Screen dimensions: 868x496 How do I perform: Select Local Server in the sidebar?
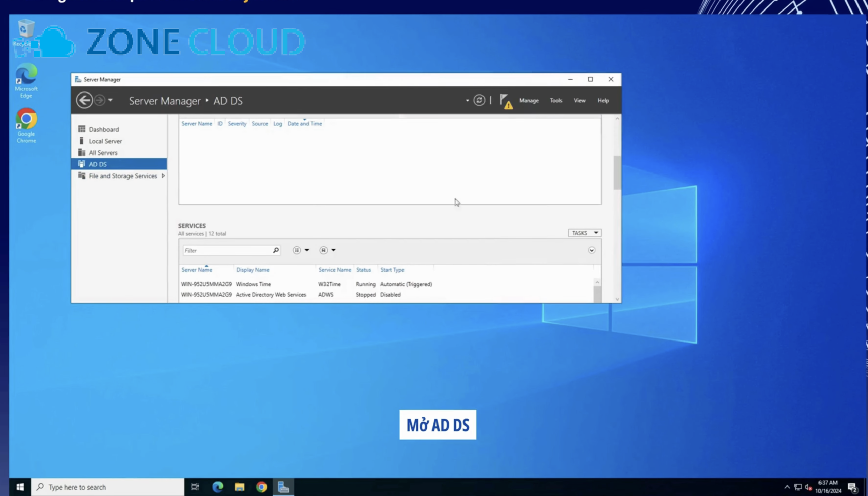(105, 141)
